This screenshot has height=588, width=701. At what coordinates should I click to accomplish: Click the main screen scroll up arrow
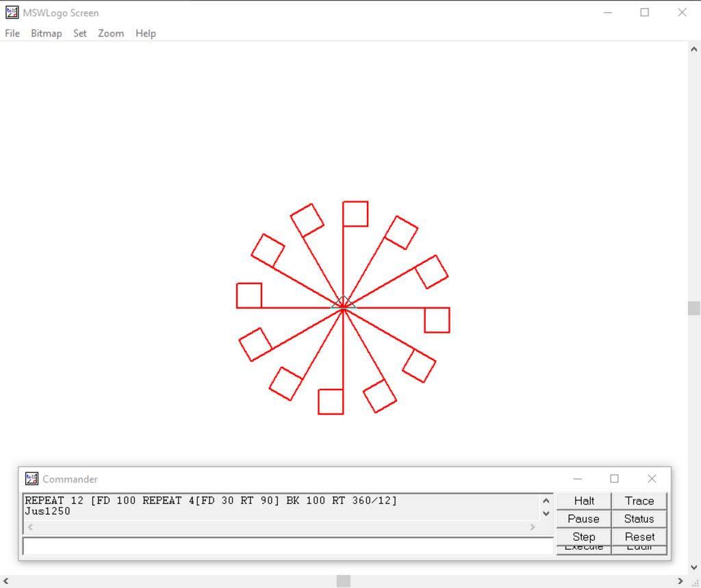pos(694,49)
